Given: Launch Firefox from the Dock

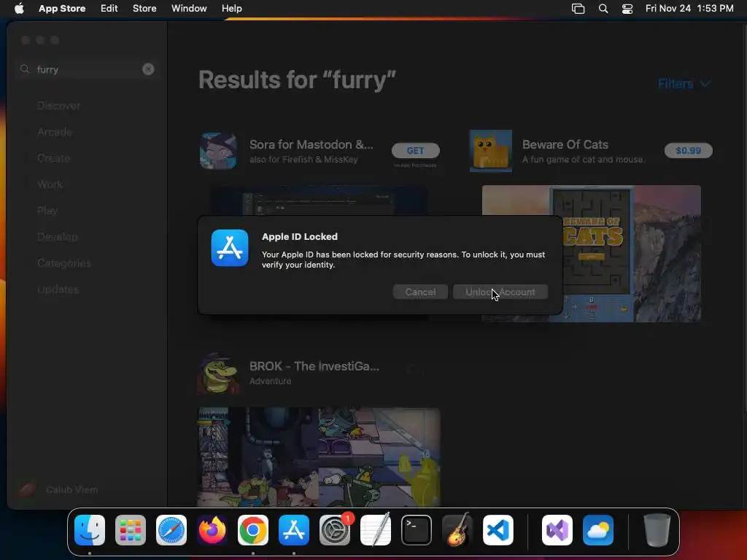Looking at the screenshot, I should pyautogui.click(x=212, y=530).
